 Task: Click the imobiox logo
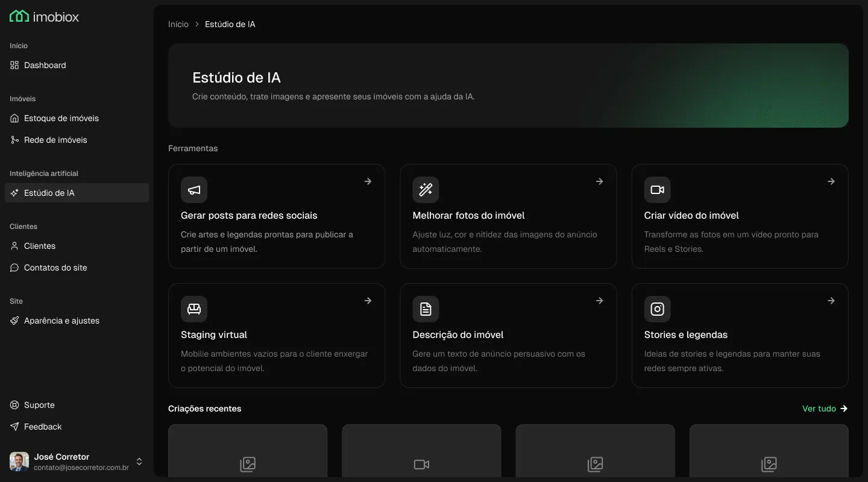(44, 16)
